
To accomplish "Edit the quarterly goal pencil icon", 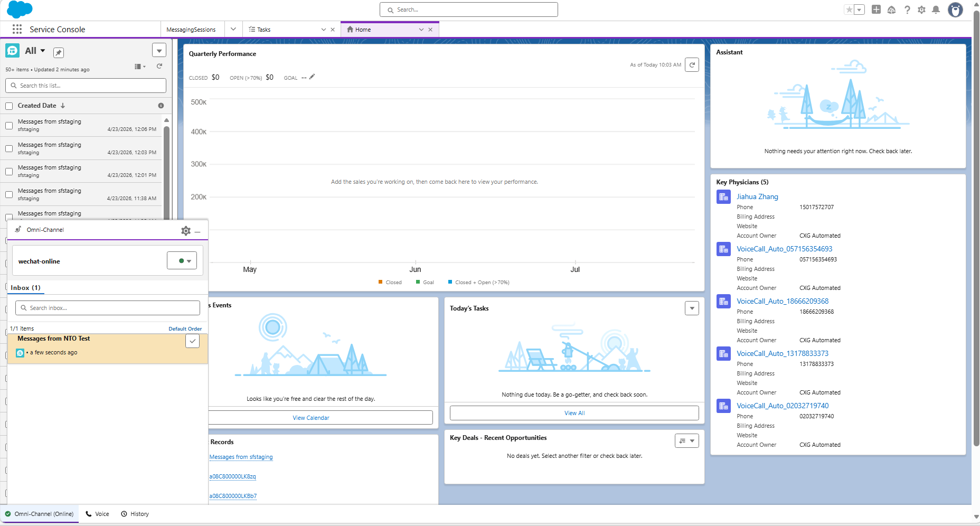I will point(312,77).
